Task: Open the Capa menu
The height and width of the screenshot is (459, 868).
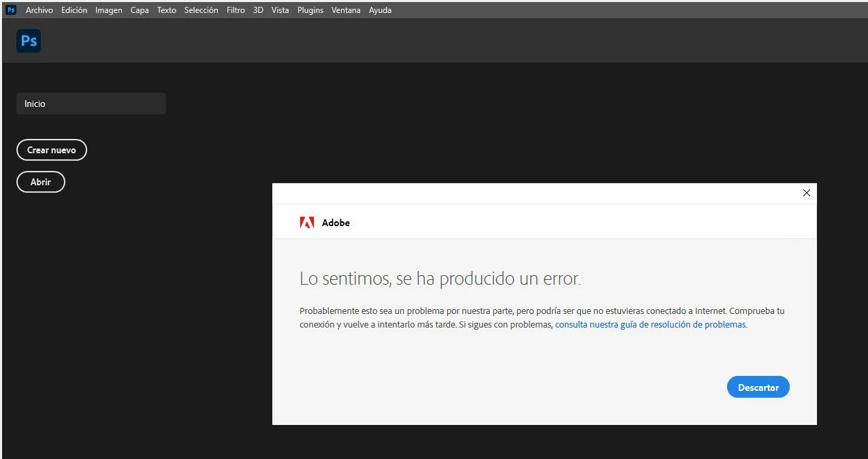Action: pyautogui.click(x=140, y=10)
